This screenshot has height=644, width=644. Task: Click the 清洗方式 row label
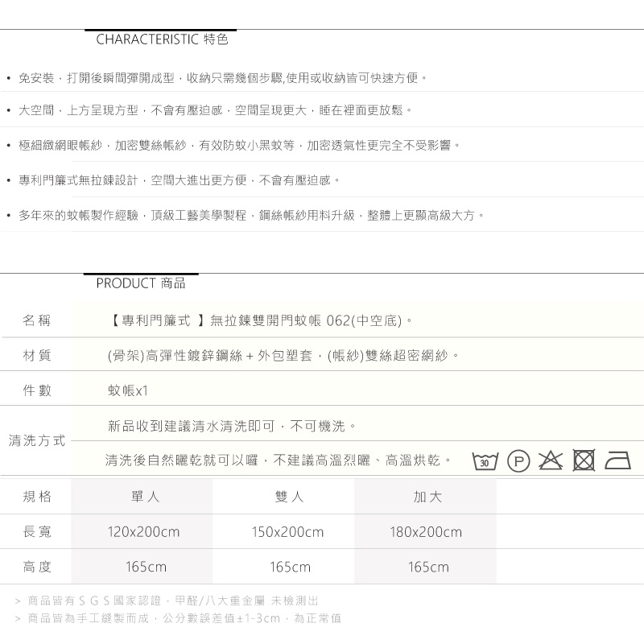(37, 441)
